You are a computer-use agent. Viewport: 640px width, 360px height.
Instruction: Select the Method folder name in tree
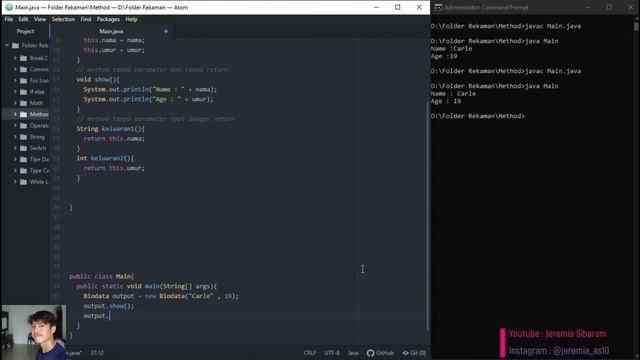click(x=39, y=114)
